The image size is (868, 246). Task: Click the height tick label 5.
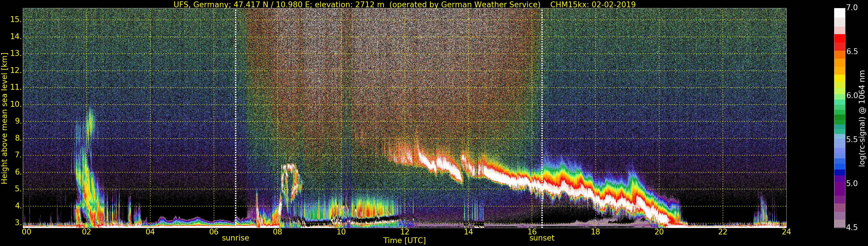tap(18, 189)
